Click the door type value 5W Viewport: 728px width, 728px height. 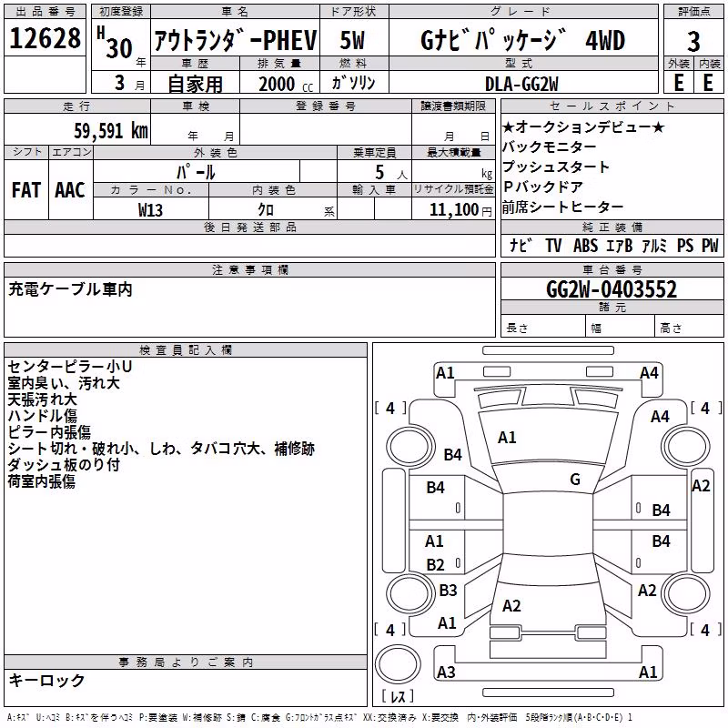[x=353, y=40]
